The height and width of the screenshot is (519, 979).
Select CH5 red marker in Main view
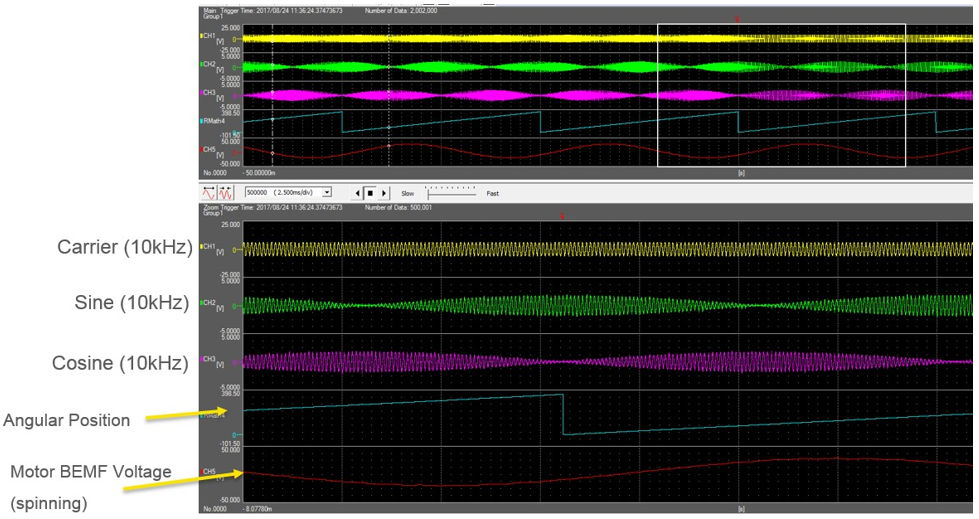coord(202,149)
